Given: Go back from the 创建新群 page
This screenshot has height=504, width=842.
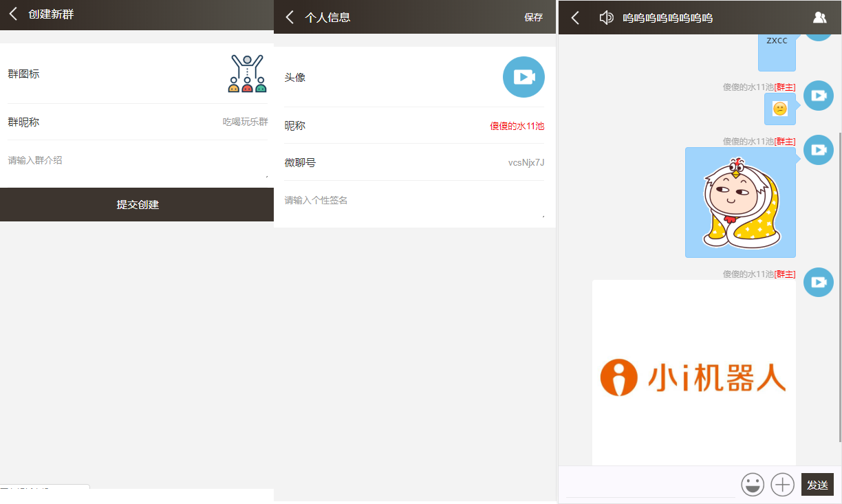Looking at the screenshot, I should click(12, 13).
